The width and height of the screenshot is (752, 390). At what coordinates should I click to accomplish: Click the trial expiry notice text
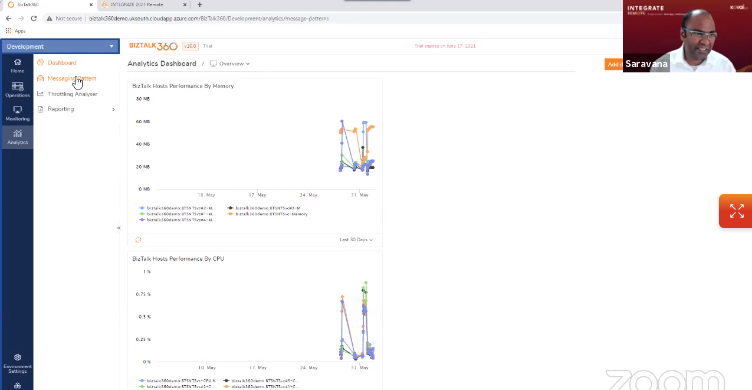[x=445, y=46]
